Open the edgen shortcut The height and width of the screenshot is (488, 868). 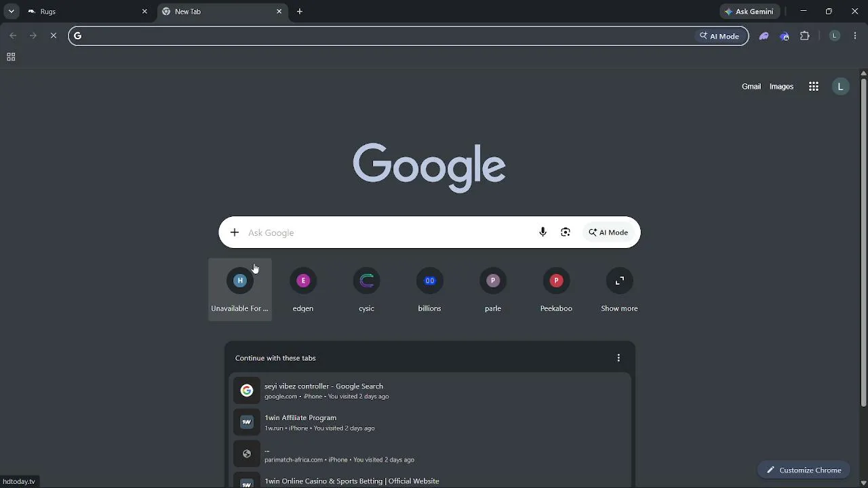(x=303, y=290)
